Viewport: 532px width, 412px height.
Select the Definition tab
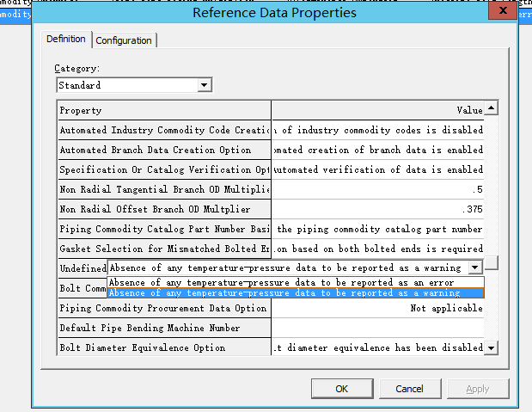(66, 39)
